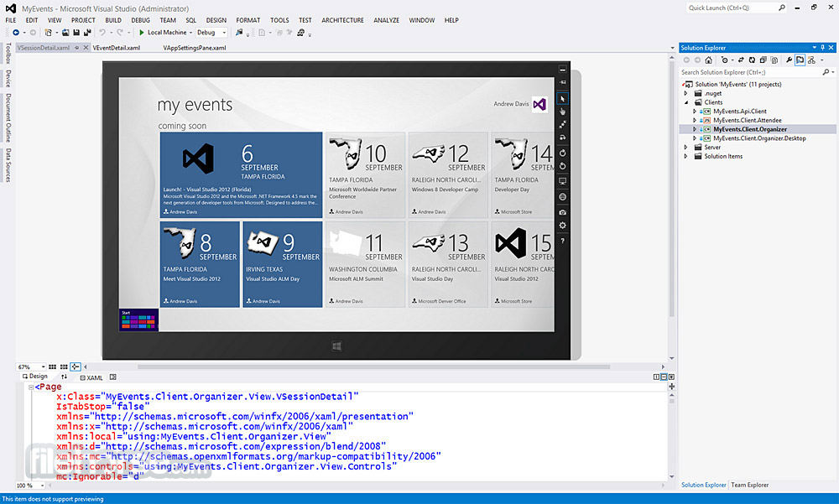This screenshot has height=504, width=839.
Task: Open the Document Outline side panel
Action: coord(8,117)
